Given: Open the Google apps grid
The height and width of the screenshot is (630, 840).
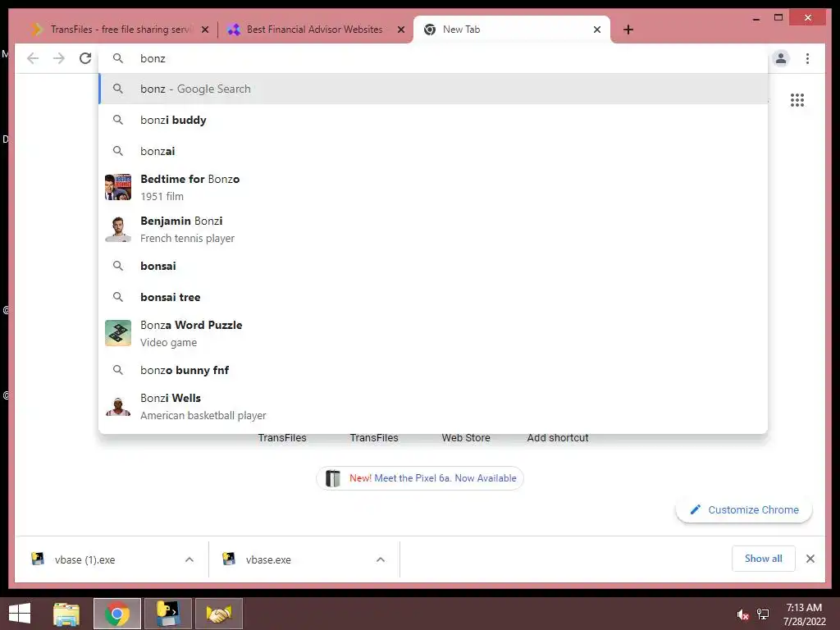Looking at the screenshot, I should (797, 100).
